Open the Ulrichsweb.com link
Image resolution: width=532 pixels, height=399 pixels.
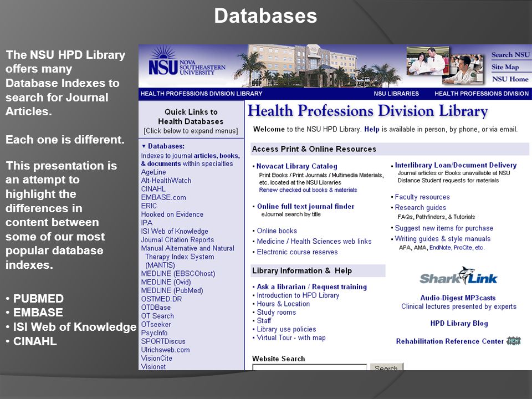point(166,350)
